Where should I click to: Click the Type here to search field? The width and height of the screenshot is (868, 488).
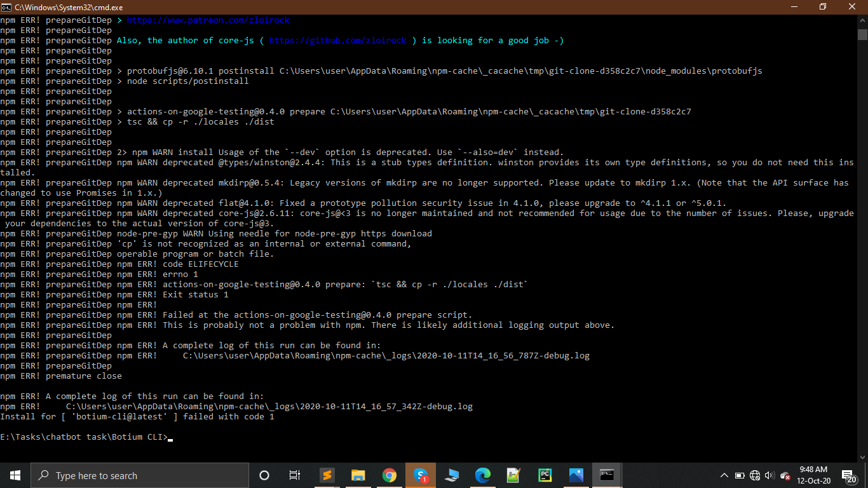(x=140, y=475)
